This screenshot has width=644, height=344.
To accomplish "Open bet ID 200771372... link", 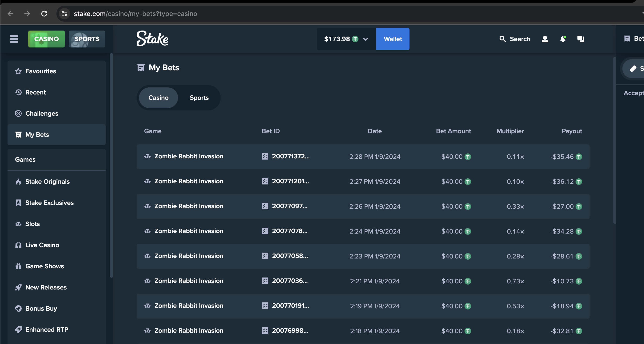I will point(291,156).
